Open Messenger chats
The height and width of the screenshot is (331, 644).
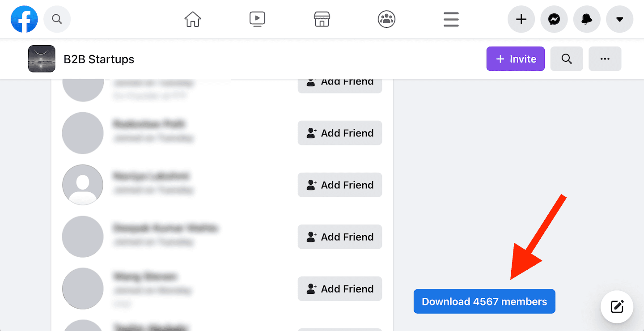point(554,19)
